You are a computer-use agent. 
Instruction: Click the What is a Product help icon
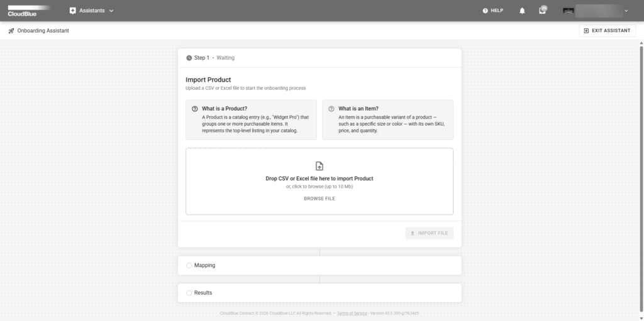pos(195,109)
